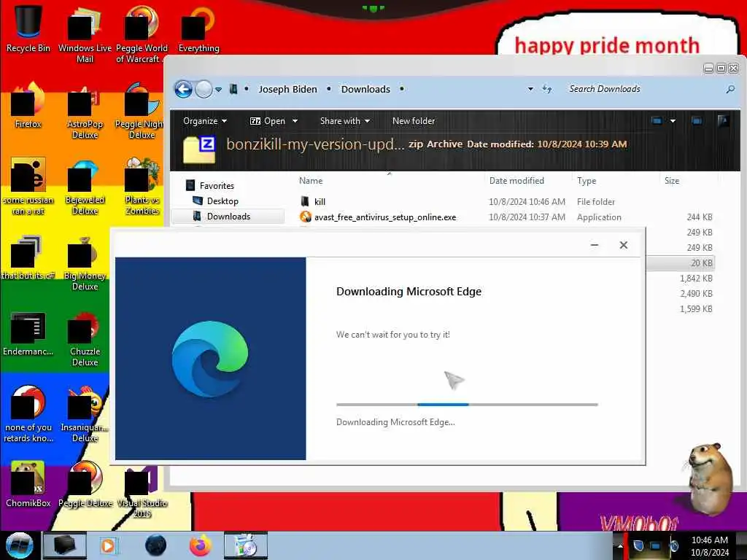This screenshot has width=747, height=560.
Task: Open Firefox from the taskbar
Action: coord(201,545)
